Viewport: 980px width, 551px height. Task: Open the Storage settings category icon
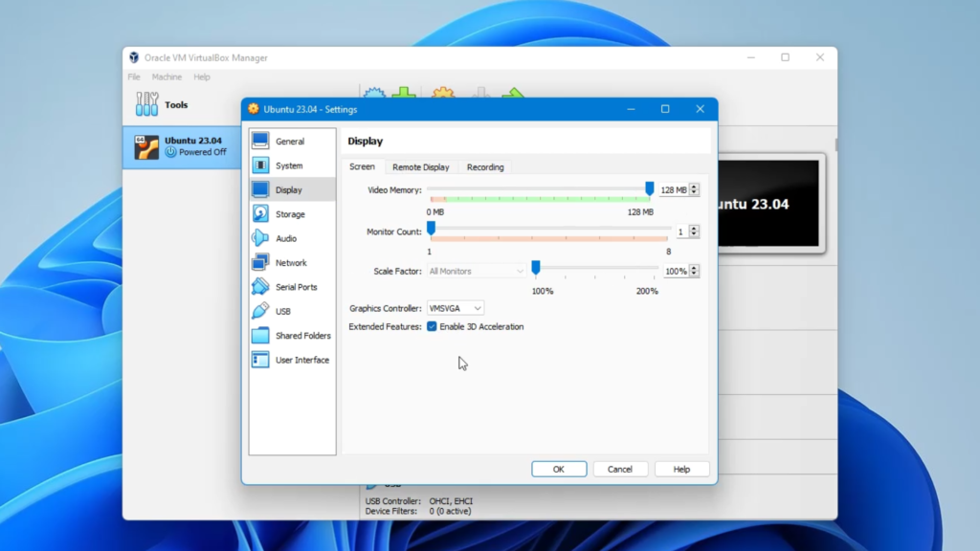pyautogui.click(x=260, y=213)
